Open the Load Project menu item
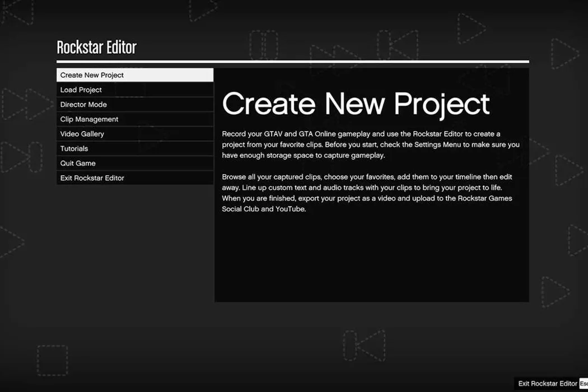Screen dimensions: 588x392 pos(134,90)
